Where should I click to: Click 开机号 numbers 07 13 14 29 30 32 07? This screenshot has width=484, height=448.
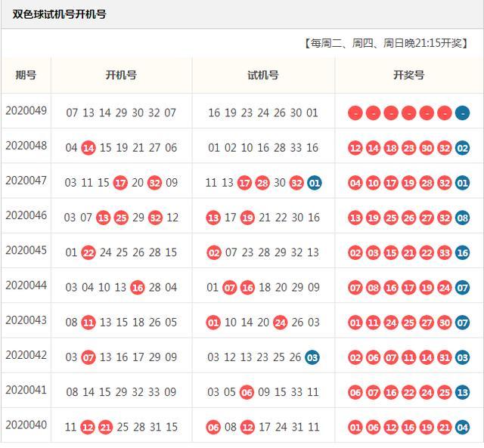tap(121, 113)
